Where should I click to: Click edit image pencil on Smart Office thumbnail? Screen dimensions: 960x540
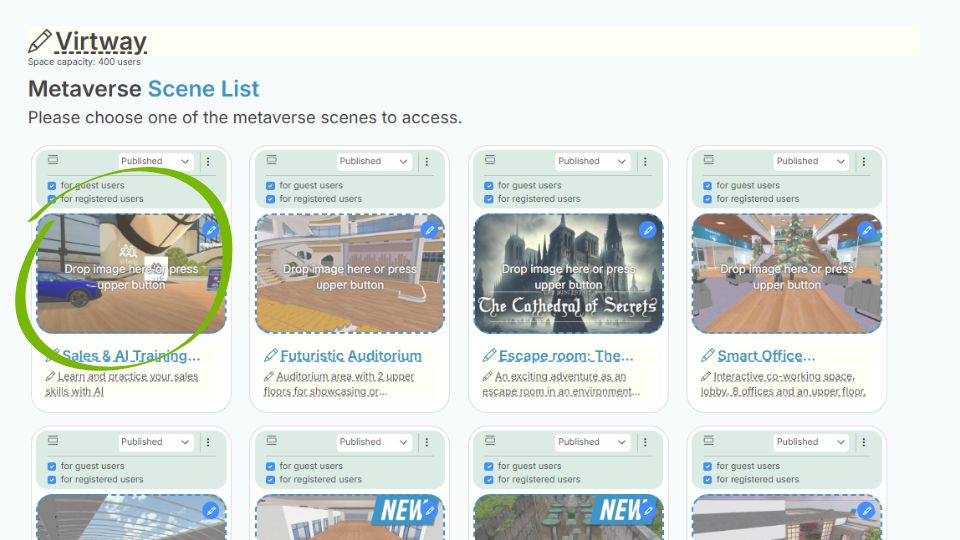point(866,230)
